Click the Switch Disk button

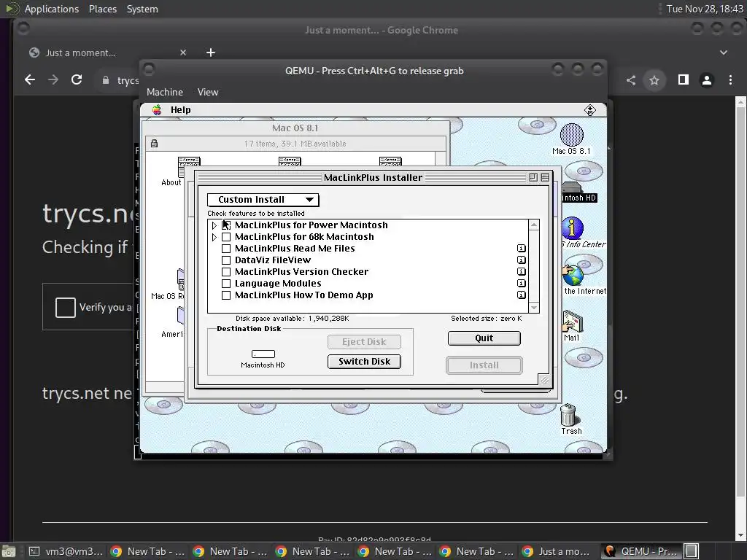point(364,362)
